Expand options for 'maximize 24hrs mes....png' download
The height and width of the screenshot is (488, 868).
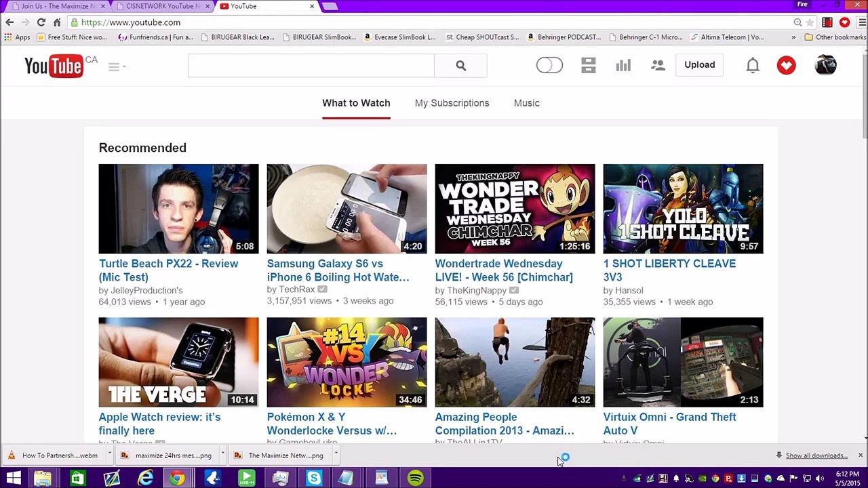tap(222, 455)
